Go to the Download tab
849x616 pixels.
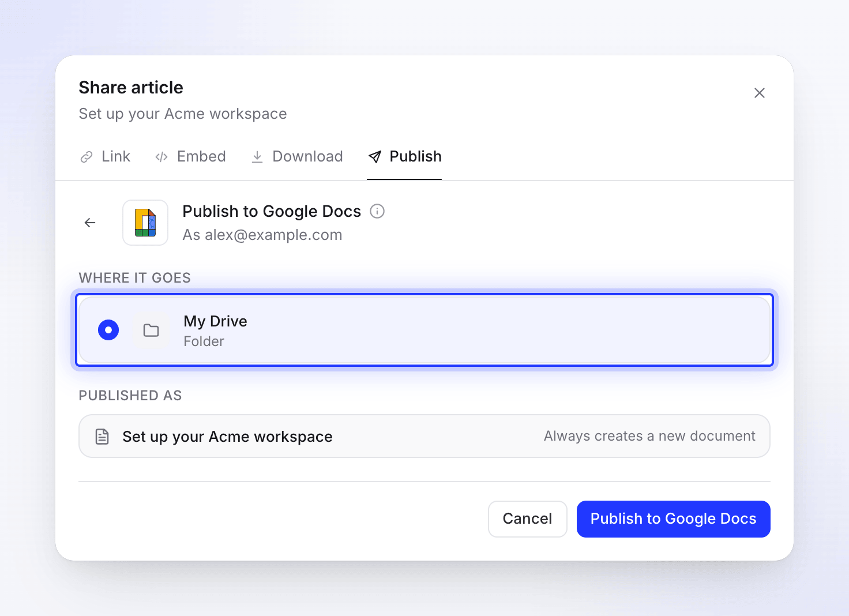[x=297, y=156]
